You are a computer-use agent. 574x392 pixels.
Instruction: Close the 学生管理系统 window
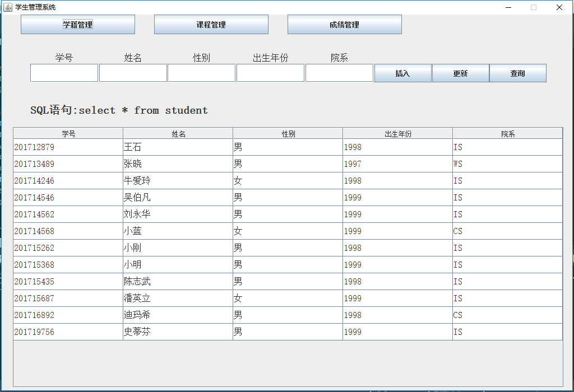[x=559, y=7]
